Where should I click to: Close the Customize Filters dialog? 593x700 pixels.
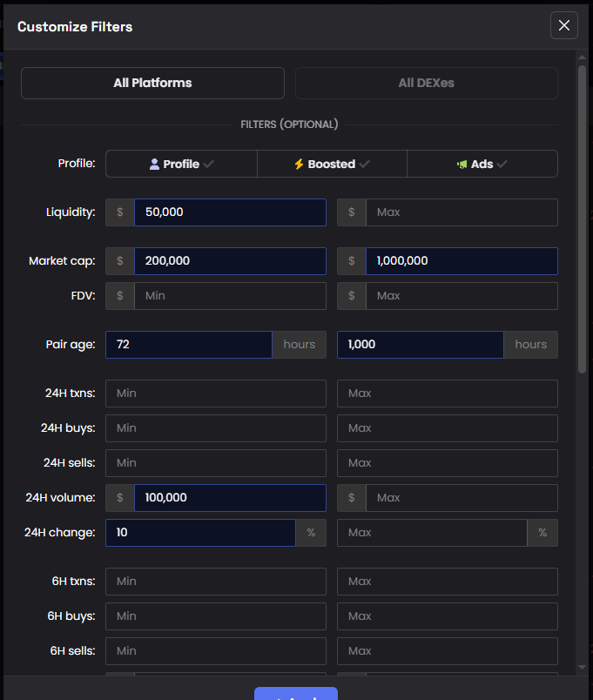(x=564, y=25)
